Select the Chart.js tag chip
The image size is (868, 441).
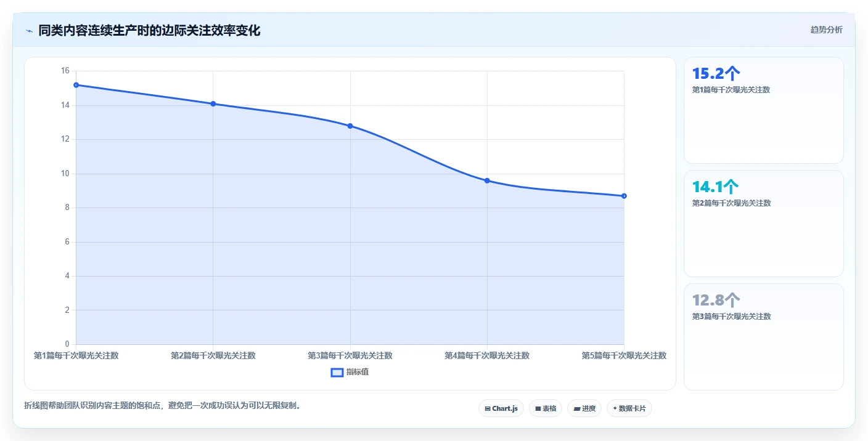[501, 408]
